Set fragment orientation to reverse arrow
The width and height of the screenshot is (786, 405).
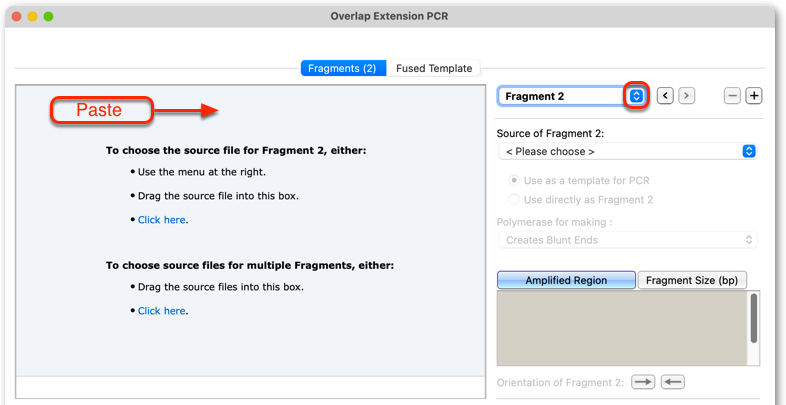click(x=673, y=382)
